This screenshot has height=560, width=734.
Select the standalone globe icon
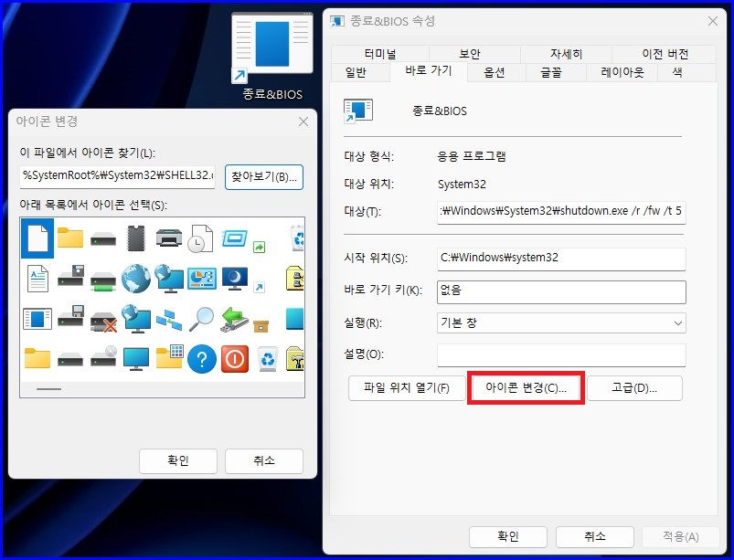click(x=136, y=279)
